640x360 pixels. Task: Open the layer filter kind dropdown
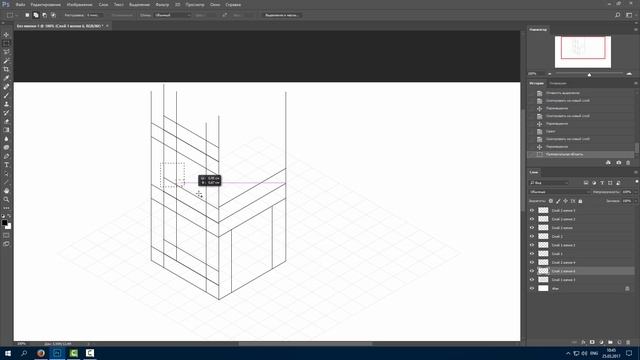coord(549,183)
